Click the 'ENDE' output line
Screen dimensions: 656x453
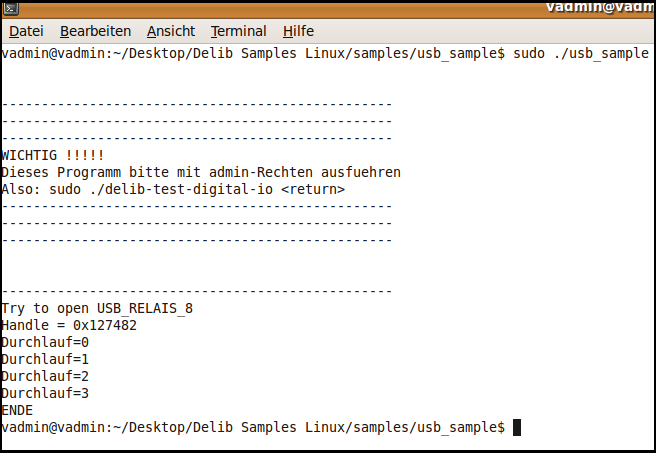pyautogui.click(x=17, y=410)
